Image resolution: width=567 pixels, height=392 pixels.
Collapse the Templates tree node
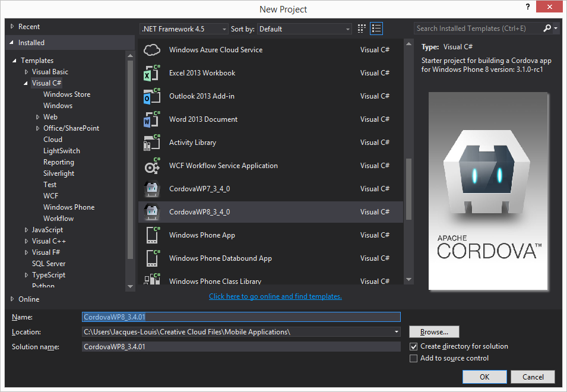click(14, 61)
